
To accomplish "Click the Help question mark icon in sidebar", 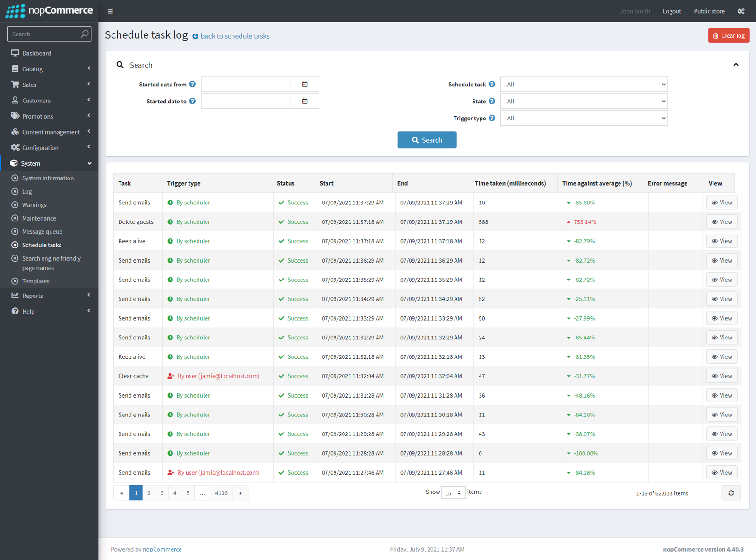I will pos(15,311).
